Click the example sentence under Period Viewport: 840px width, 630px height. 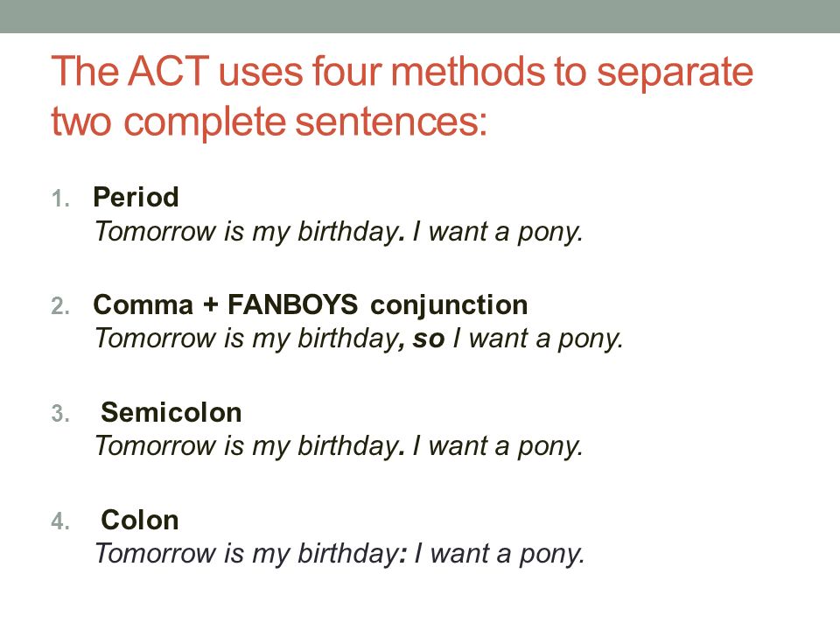coord(339,233)
